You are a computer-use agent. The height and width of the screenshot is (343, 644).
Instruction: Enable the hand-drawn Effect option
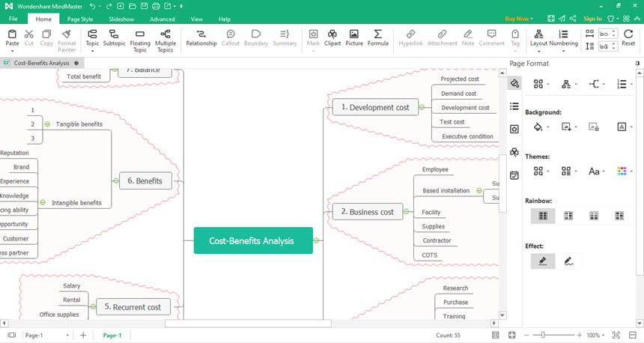pos(568,261)
